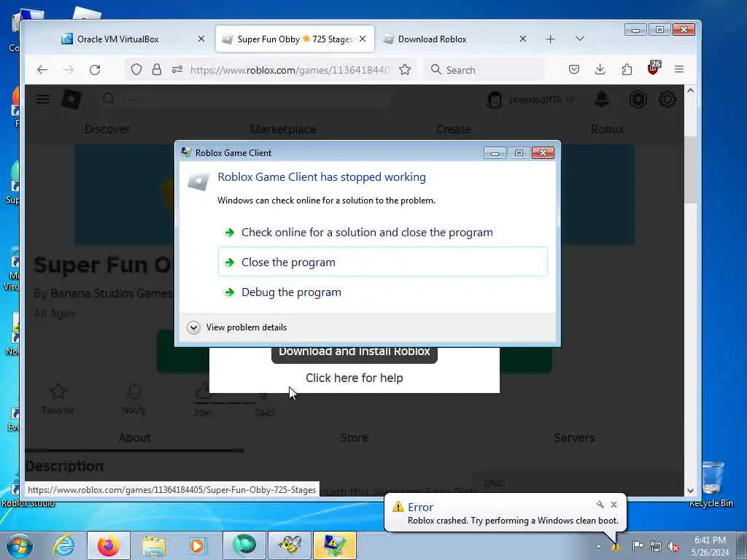
Task: Open Roblox notifications bell
Action: click(x=602, y=99)
